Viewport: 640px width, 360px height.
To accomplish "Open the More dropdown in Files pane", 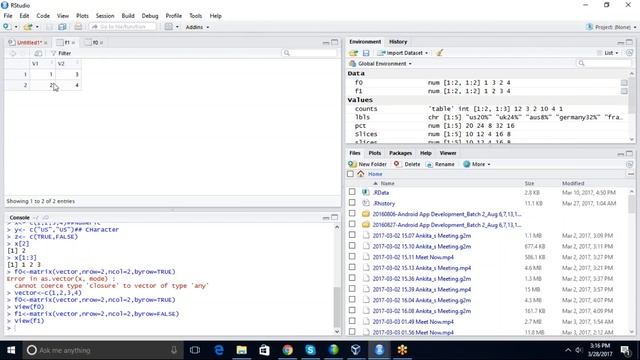I will (477, 164).
